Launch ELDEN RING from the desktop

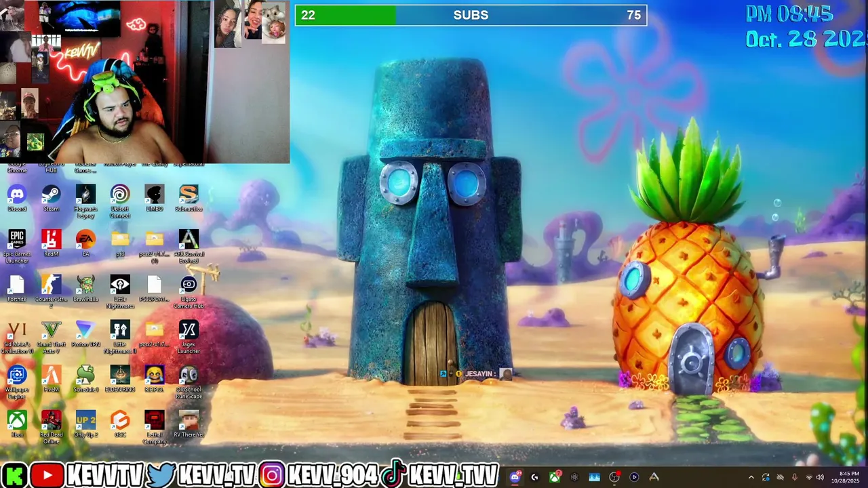point(120,380)
